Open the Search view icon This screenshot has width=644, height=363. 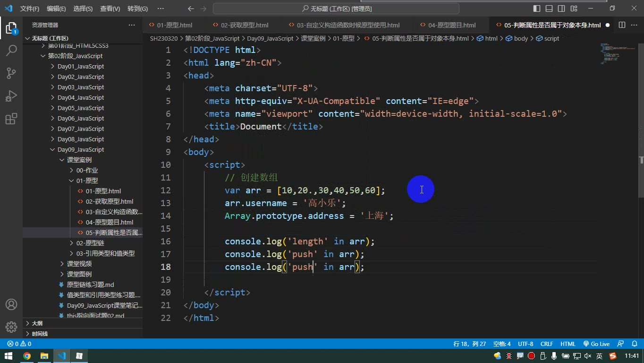pyautogui.click(x=11, y=50)
